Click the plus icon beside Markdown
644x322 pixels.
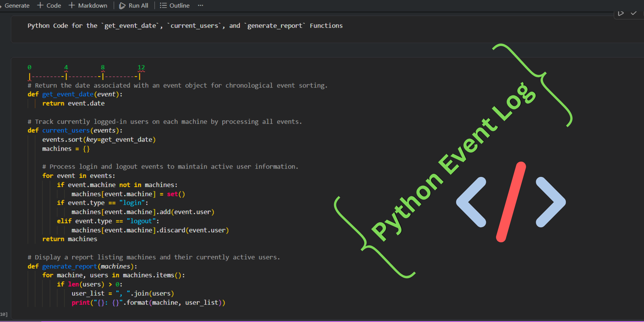(72, 5)
